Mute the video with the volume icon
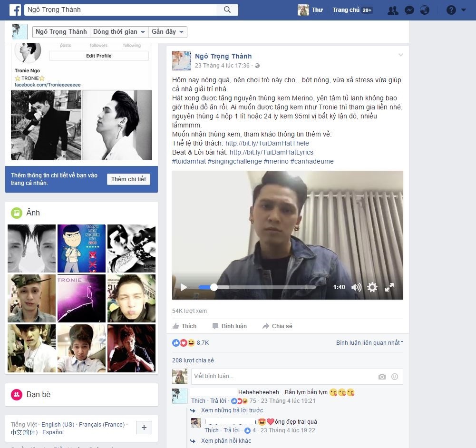The width and height of the screenshot is (476, 448). pyautogui.click(x=356, y=287)
